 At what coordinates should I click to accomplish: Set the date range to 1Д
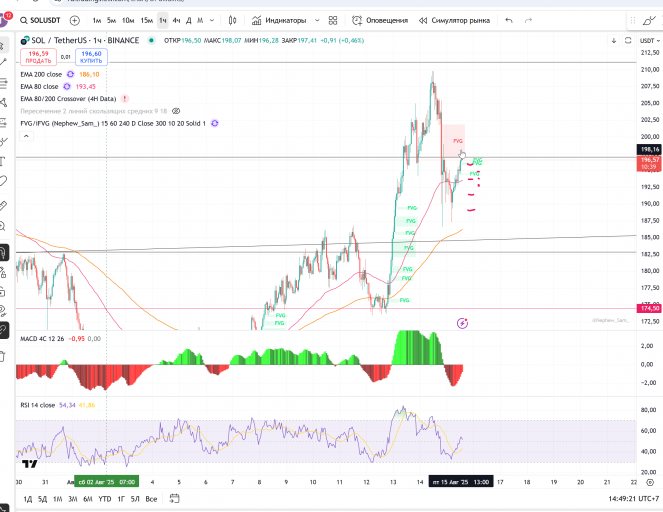point(28,499)
